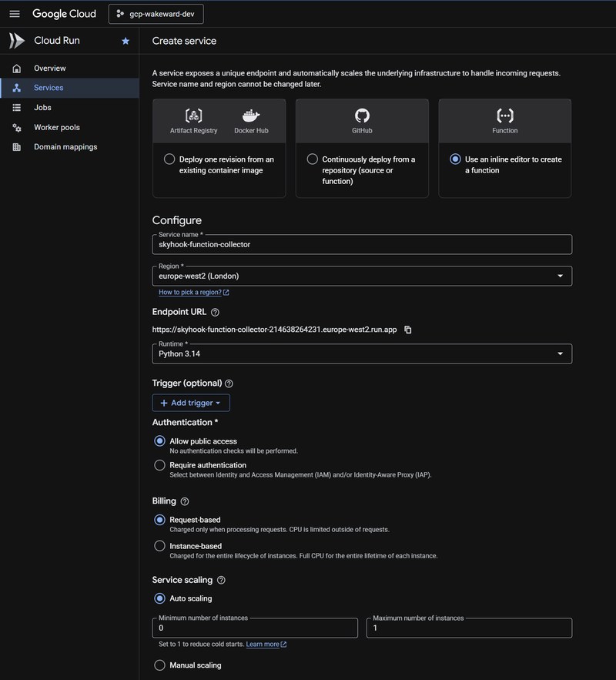
Task: Click the GitHub logo icon
Action: click(x=362, y=116)
